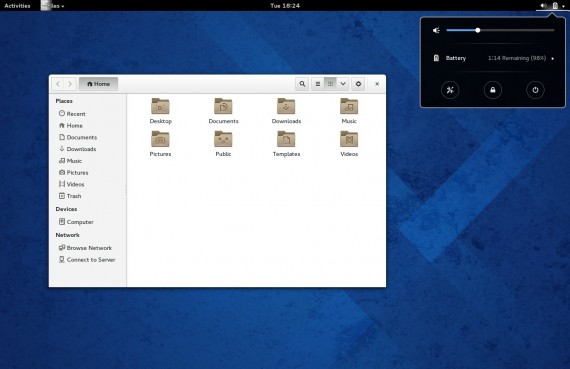Click Connect to Server in sidebar
Screen dimensions: 570x369
point(88,260)
